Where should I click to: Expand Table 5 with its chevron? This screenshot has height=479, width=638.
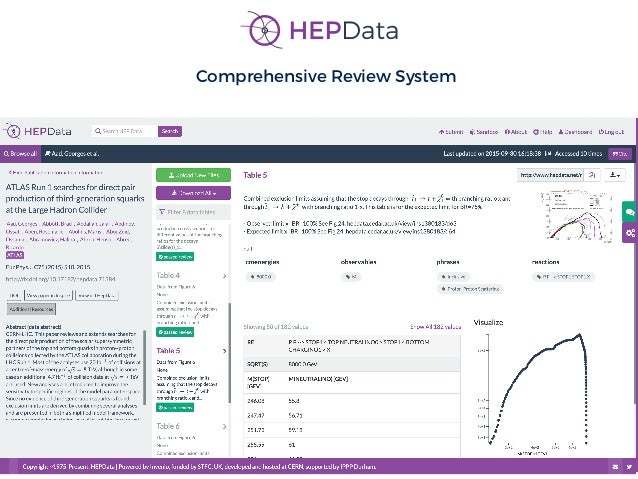coord(225,351)
